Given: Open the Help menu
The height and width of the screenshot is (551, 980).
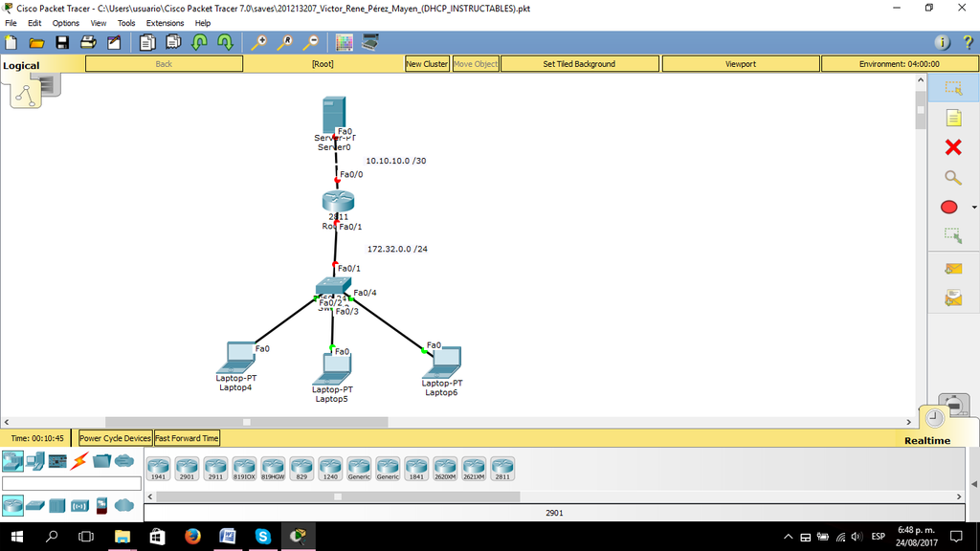Looking at the screenshot, I should click(203, 23).
